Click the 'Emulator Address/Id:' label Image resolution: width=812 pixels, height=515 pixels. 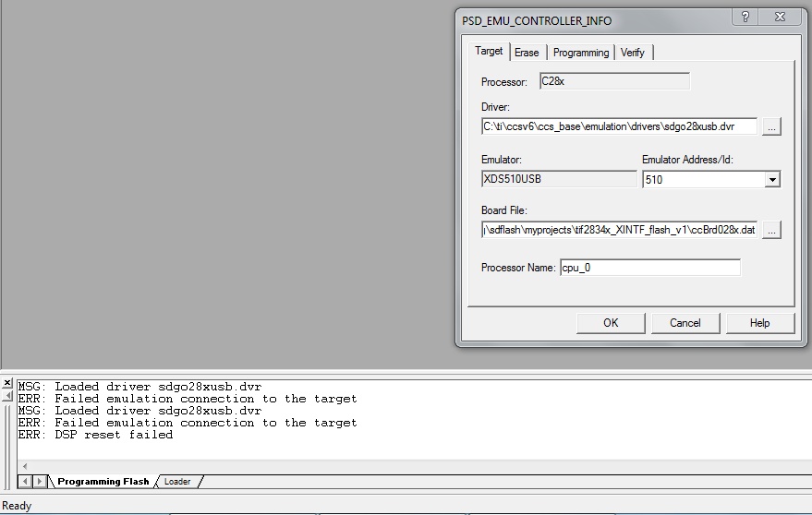tap(687, 160)
